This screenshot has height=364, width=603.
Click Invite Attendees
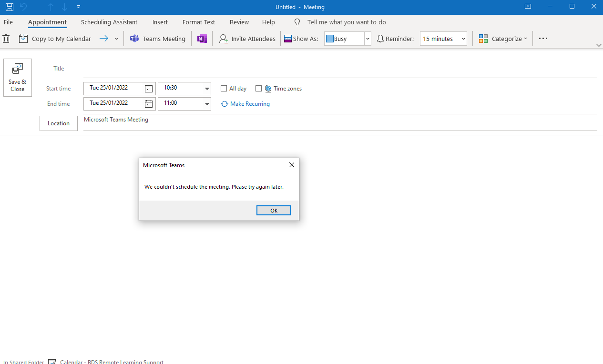(x=247, y=39)
